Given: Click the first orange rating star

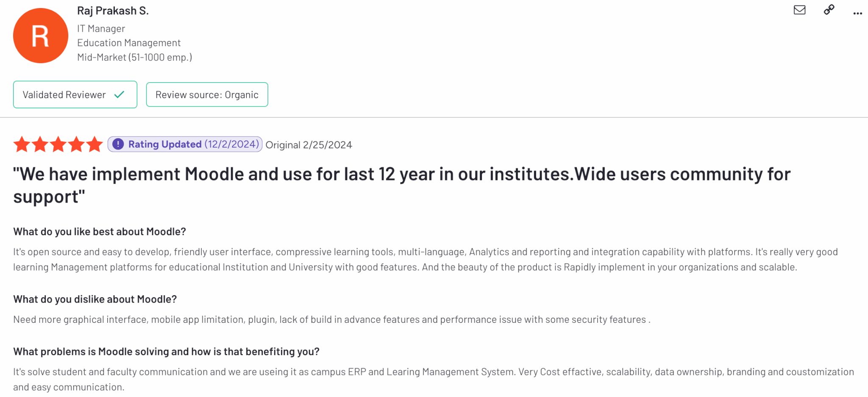Looking at the screenshot, I should point(22,144).
